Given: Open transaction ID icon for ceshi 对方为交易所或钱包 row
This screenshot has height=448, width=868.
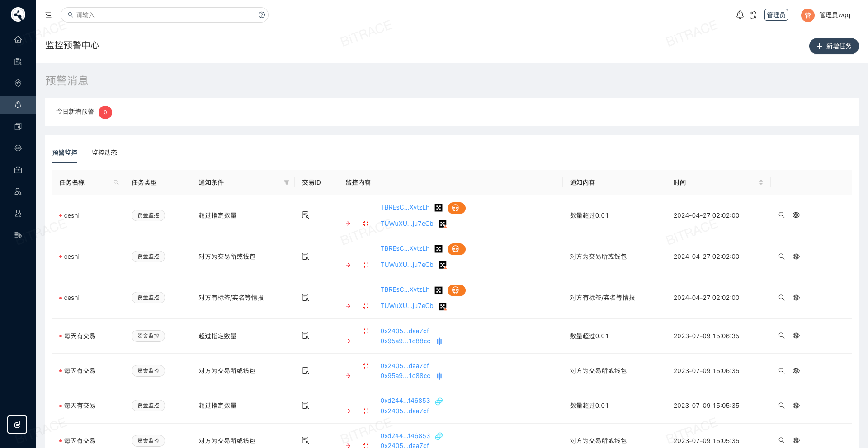Looking at the screenshot, I should pos(306,257).
